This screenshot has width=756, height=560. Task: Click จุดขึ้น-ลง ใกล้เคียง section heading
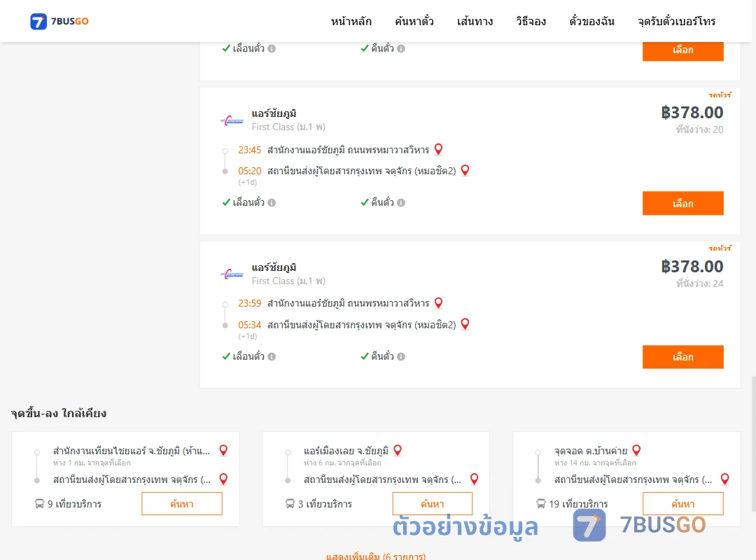pyautogui.click(x=59, y=414)
